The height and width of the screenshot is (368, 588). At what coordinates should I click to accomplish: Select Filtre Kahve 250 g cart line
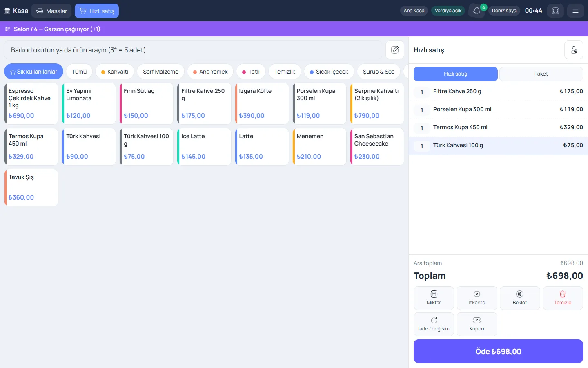(x=498, y=92)
